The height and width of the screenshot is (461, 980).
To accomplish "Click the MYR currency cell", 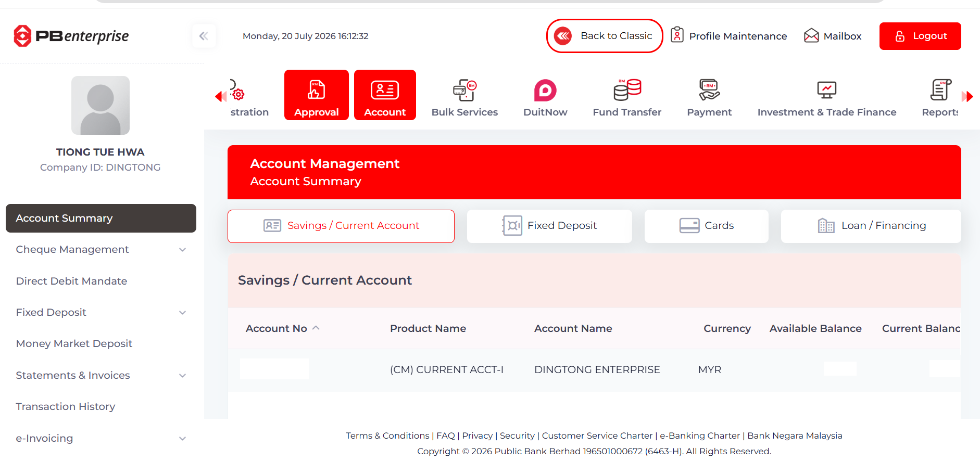I will (x=710, y=369).
